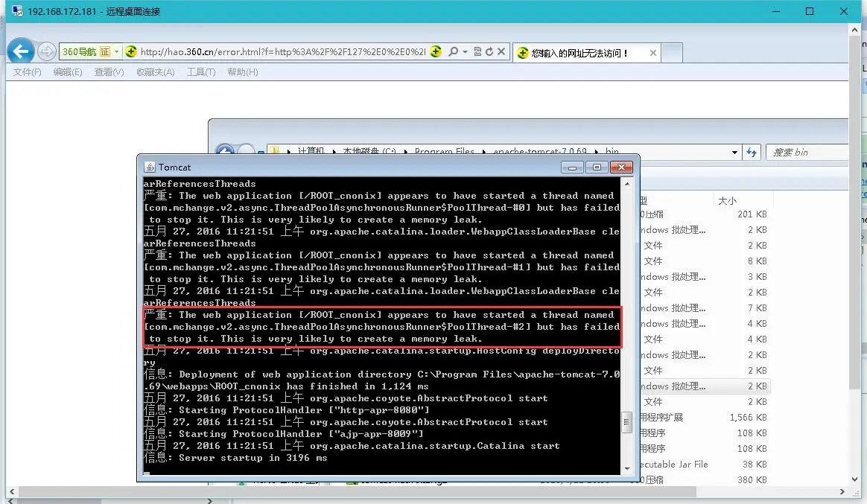This screenshot has width=867, height=504.
Task: Expand the Explorer address path dropdown
Action: (734, 152)
